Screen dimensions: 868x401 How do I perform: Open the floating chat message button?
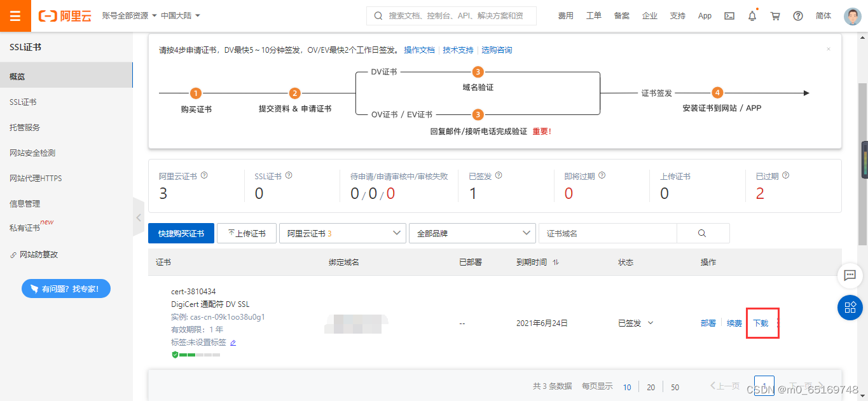coord(850,275)
